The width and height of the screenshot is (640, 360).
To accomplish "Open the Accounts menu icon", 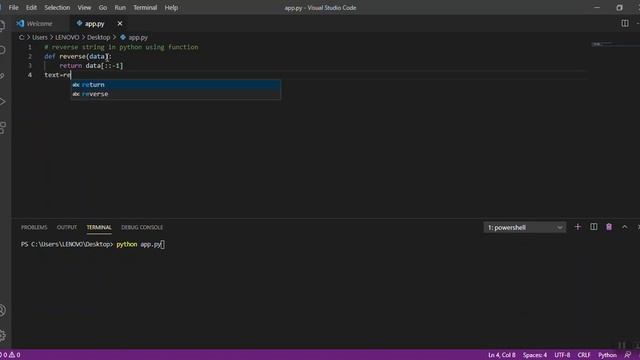I will click(2, 311).
